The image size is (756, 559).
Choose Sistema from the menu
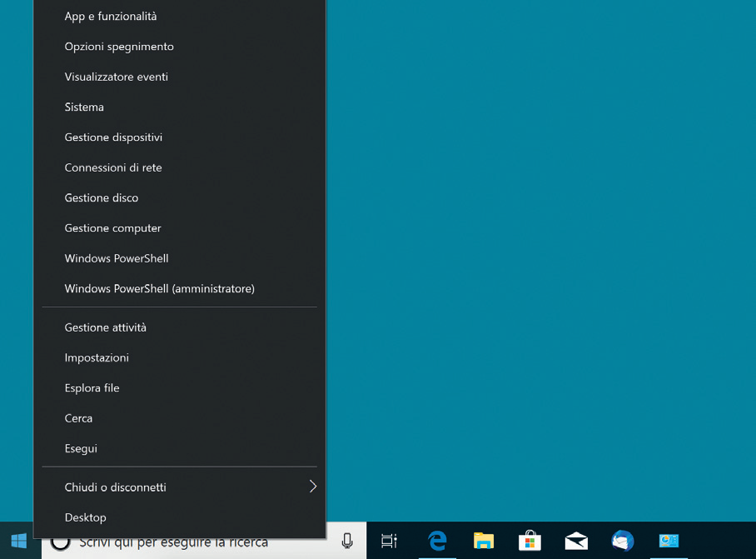(179, 107)
